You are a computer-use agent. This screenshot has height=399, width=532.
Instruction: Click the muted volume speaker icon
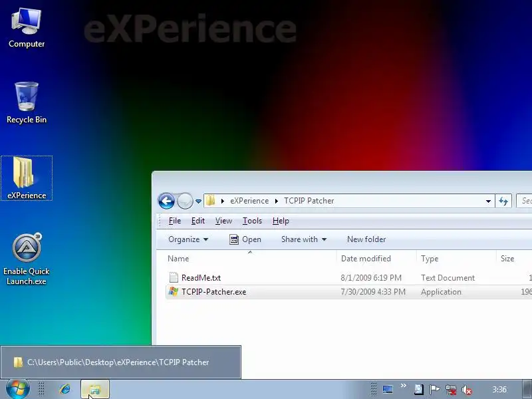click(x=467, y=390)
